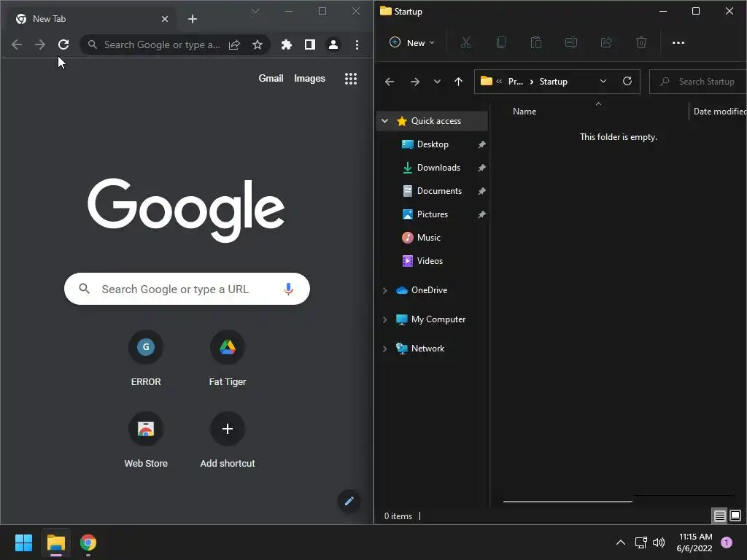Image resolution: width=747 pixels, height=560 pixels.
Task: Sort by the Name column header
Action: (x=524, y=112)
